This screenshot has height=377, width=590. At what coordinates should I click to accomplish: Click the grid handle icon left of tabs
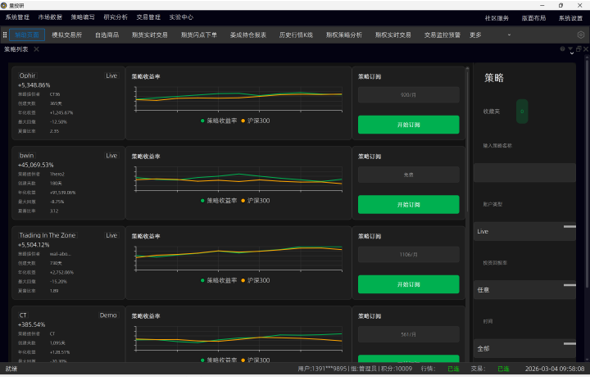[5, 35]
